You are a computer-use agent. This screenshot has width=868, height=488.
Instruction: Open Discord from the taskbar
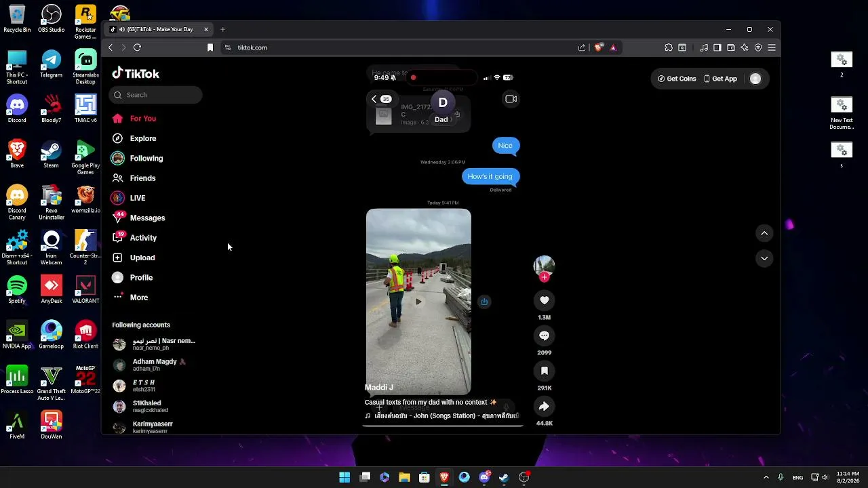pos(484,477)
